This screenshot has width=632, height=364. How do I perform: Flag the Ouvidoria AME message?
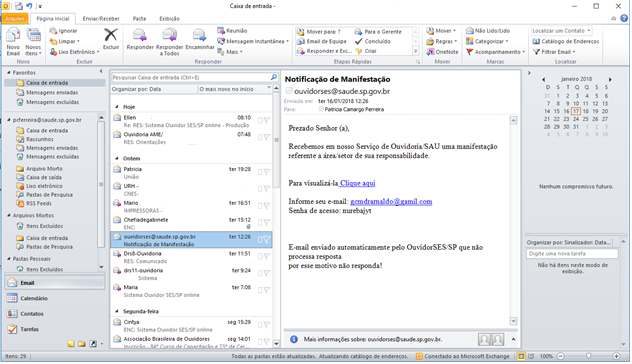pos(266,137)
